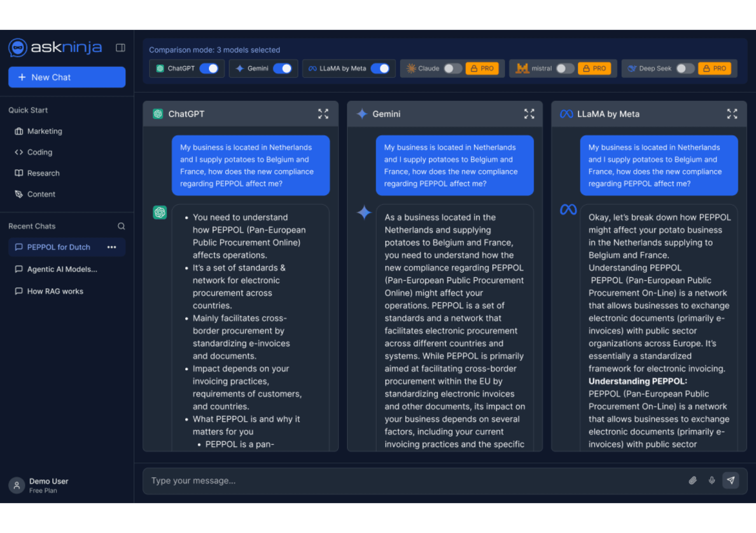Viewport: 756px width, 533px height.
Task: Click the PRO unlock button for mistral
Action: [594, 68]
